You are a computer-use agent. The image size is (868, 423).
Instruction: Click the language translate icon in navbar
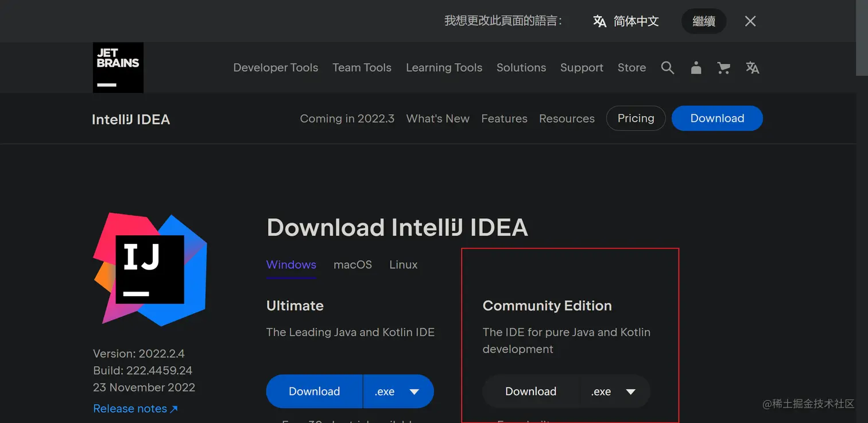tap(753, 68)
